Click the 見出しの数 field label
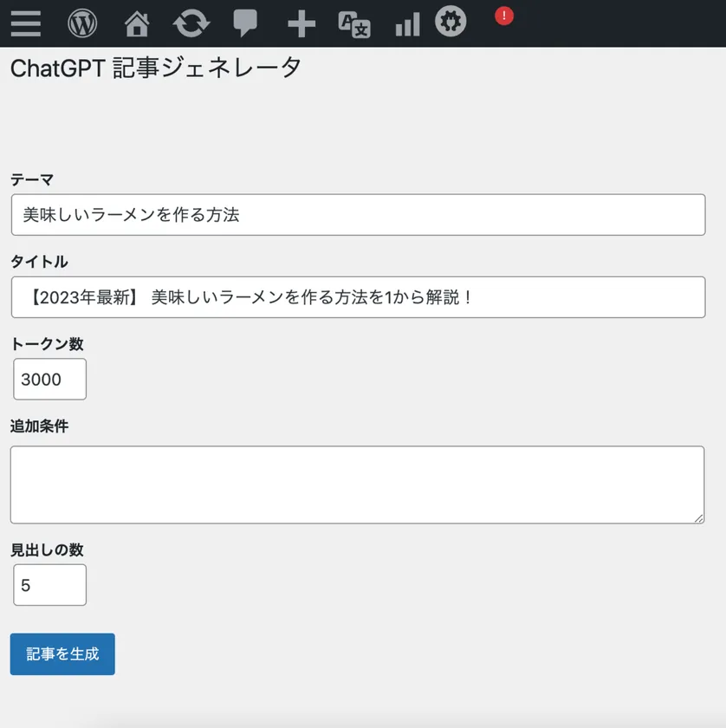 (47, 549)
